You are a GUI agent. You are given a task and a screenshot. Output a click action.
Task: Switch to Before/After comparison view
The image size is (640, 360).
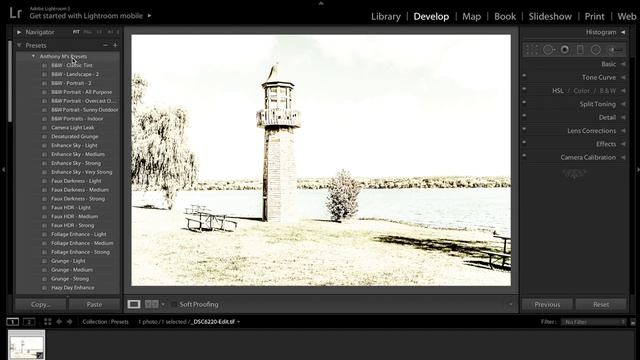(151, 304)
